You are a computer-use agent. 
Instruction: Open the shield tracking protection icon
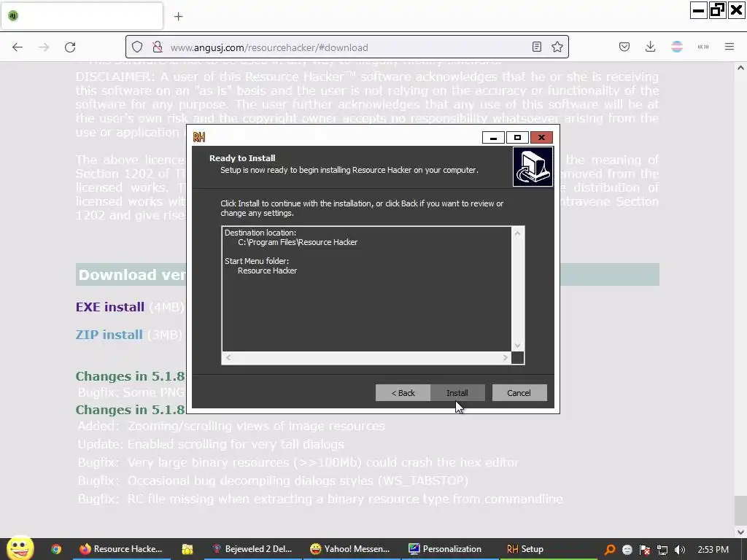pyautogui.click(x=137, y=47)
